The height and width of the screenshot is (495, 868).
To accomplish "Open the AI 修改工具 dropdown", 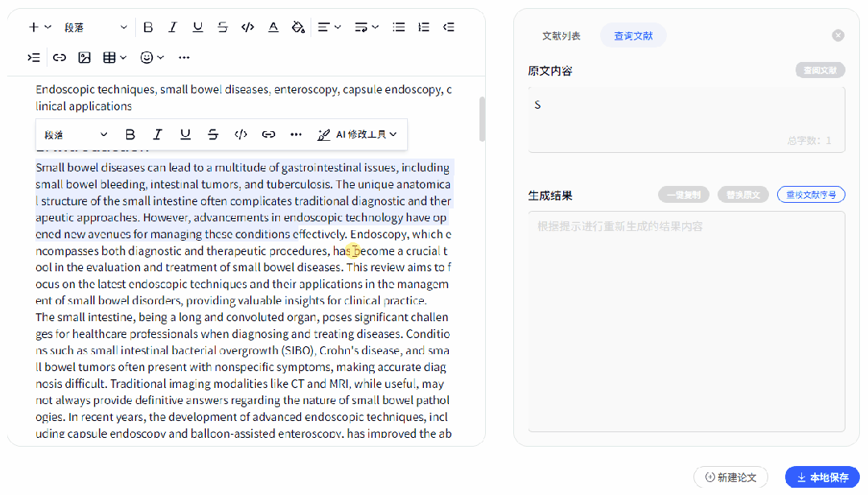I will 358,134.
